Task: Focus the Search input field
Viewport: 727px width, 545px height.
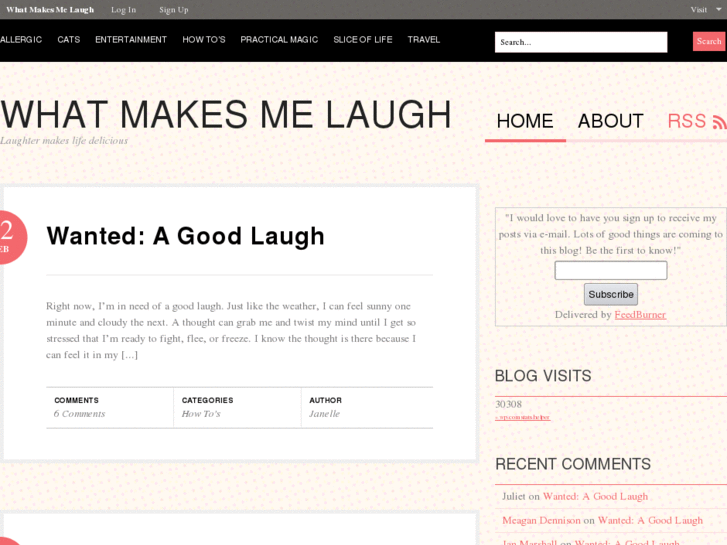Action: (x=581, y=42)
